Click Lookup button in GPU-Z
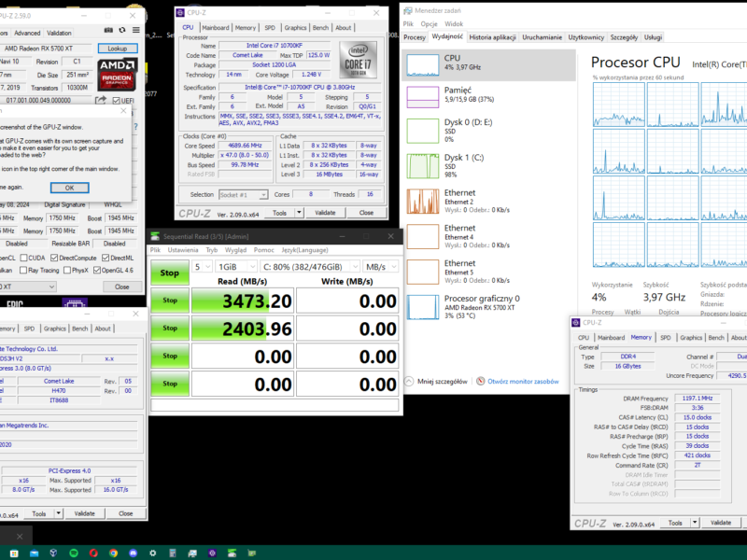Viewport: 747px width, 560px height. (x=118, y=49)
